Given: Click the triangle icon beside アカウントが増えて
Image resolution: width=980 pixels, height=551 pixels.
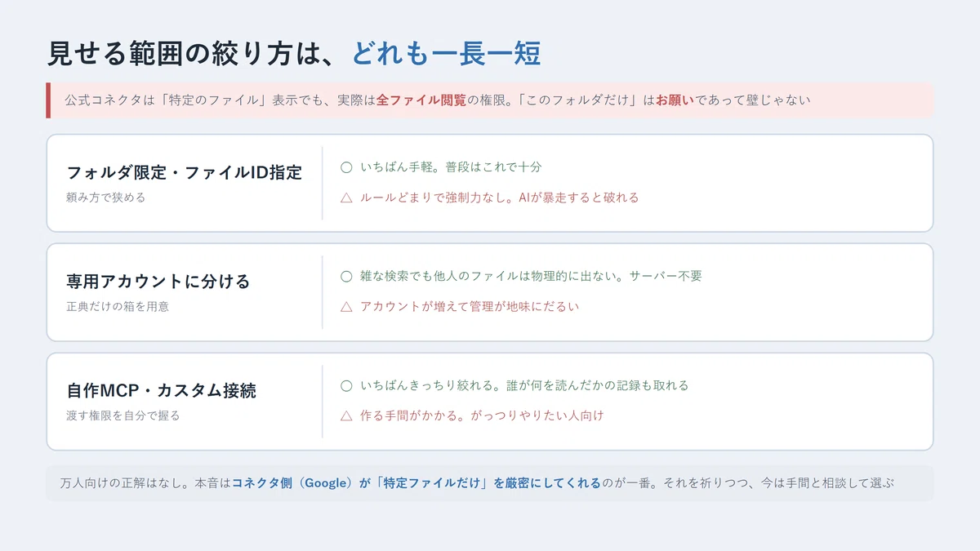Looking at the screenshot, I should [346, 307].
